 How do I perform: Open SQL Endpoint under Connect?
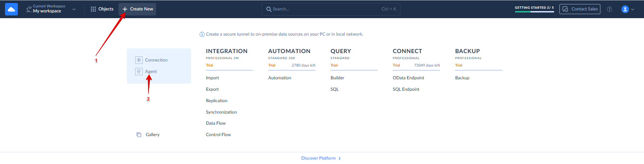(406, 89)
